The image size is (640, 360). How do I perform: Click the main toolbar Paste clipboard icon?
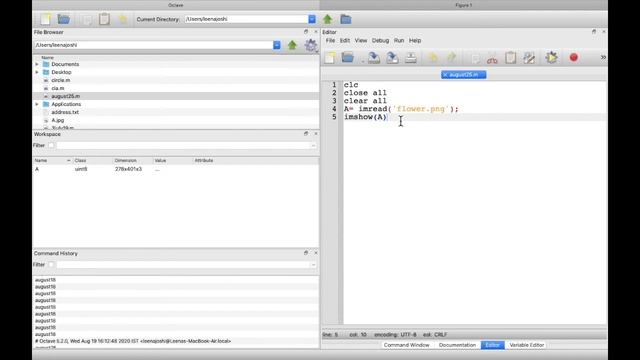pyautogui.click(x=104, y=19)
